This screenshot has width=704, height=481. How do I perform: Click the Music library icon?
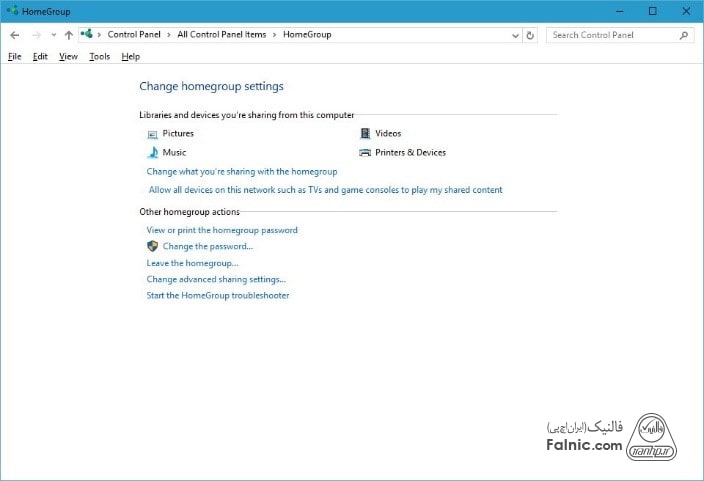153,153
